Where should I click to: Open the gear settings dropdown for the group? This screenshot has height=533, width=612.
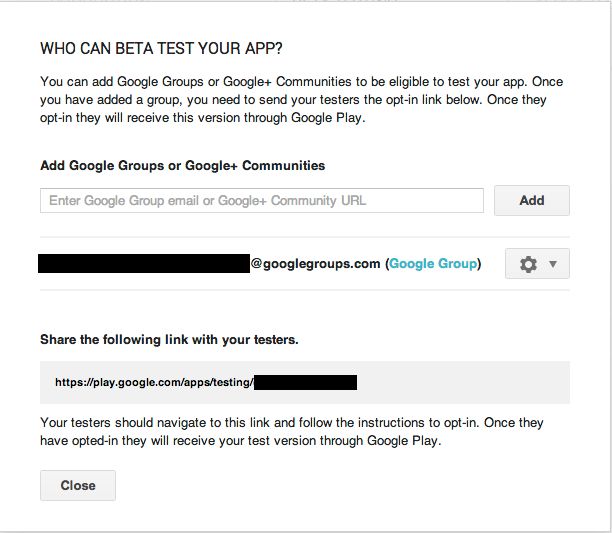537,264
